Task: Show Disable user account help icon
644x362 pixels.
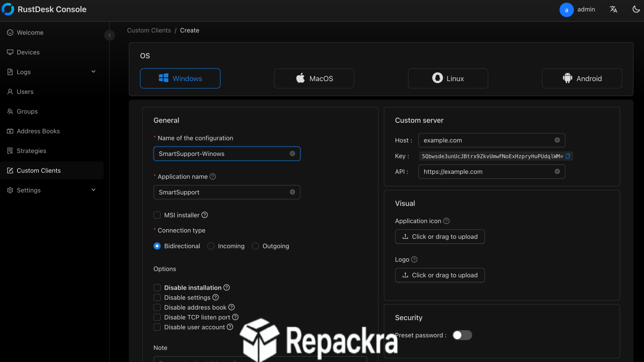Action: tap(230, 327)
